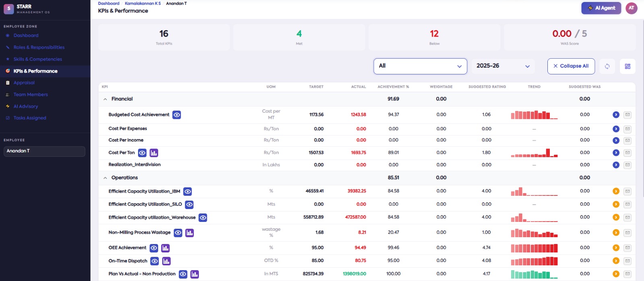Toggle eye icon for Budgeted Cost Achievement
The width and height of the screenshot is (644, 281).
177,115
